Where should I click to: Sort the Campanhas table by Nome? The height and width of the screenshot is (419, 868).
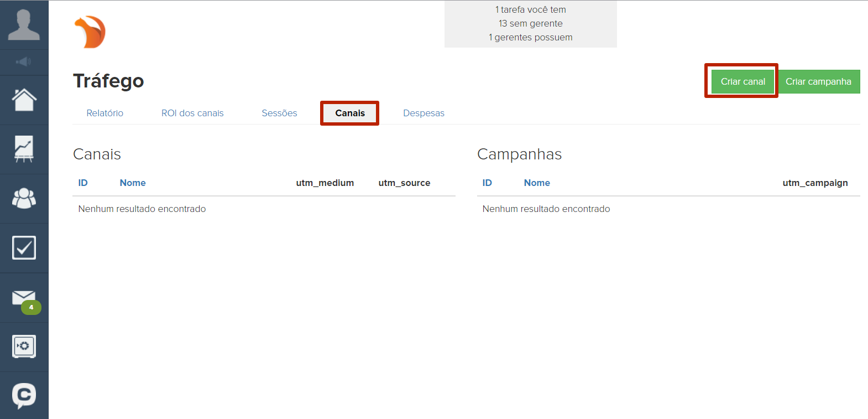[x=537, y=183]
